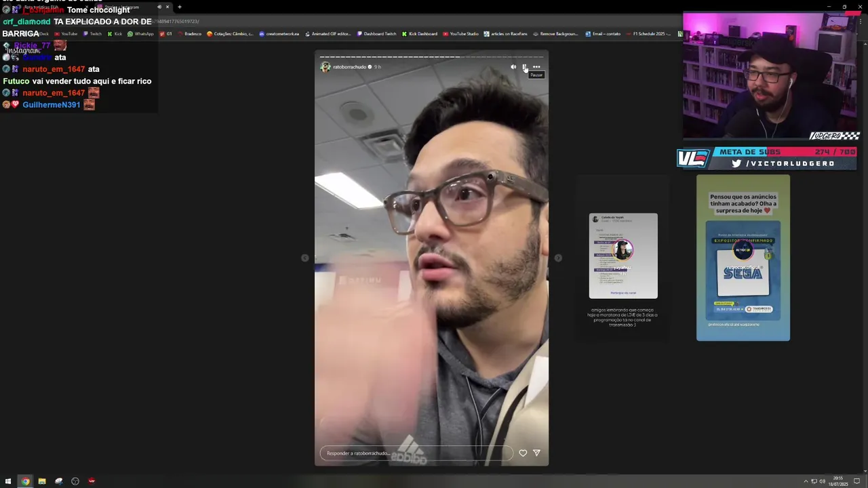
Task: Advance to next story with right arrow
Action: click(558, 258)
